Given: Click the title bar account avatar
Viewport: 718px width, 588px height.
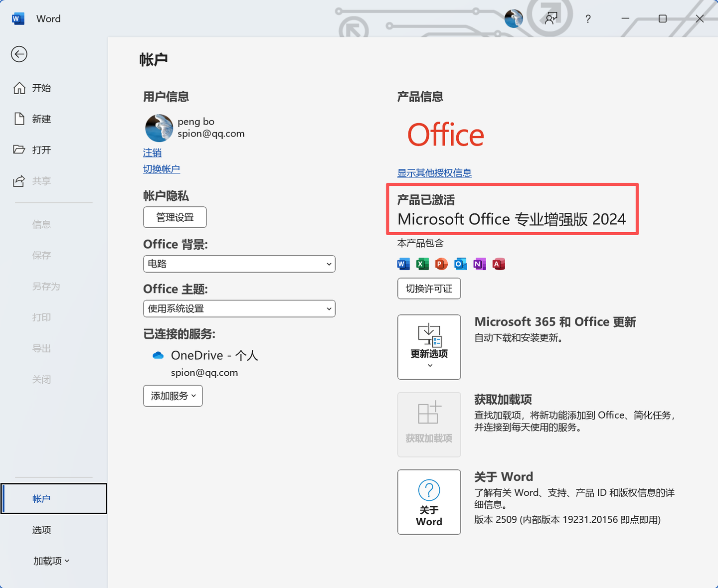Looking at the screenshot, I should click(514, 18).
